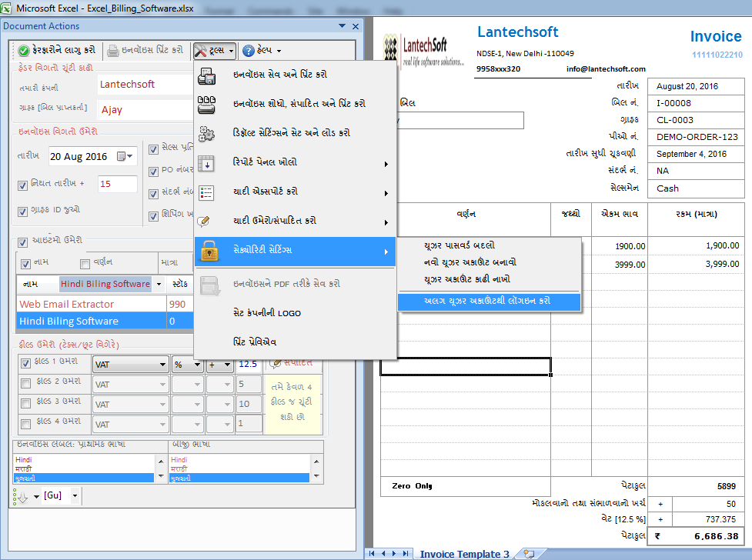Click the save as PDF icon
This screenshot has width=752, height=560.
pos(210,285)
